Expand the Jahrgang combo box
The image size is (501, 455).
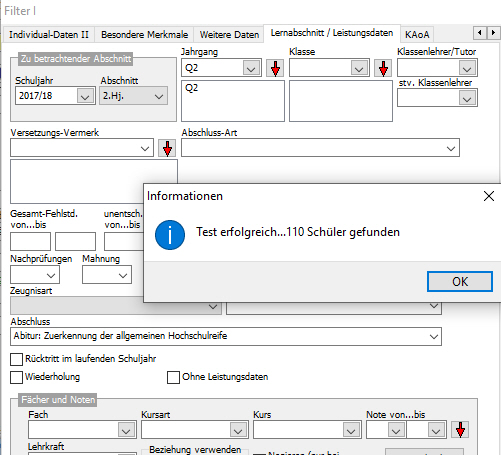251,68
